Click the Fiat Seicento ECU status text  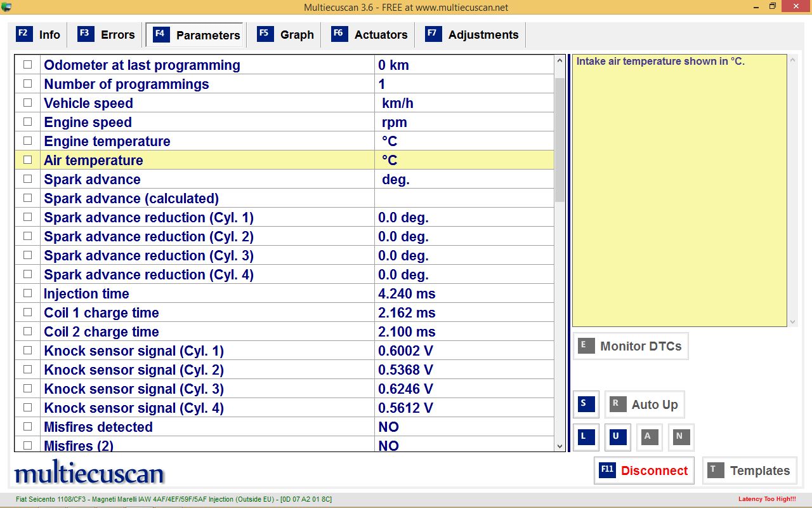(x=174, y=500)
